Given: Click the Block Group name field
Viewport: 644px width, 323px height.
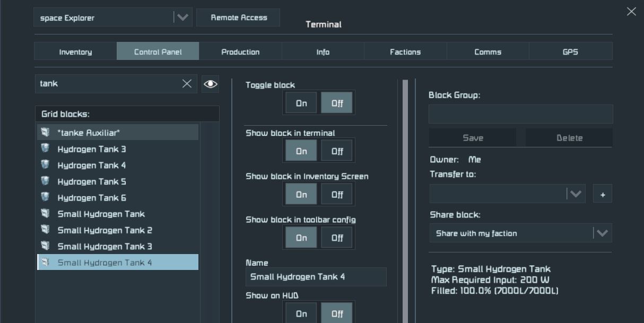Looking at the screenshot, I should 520,114.
